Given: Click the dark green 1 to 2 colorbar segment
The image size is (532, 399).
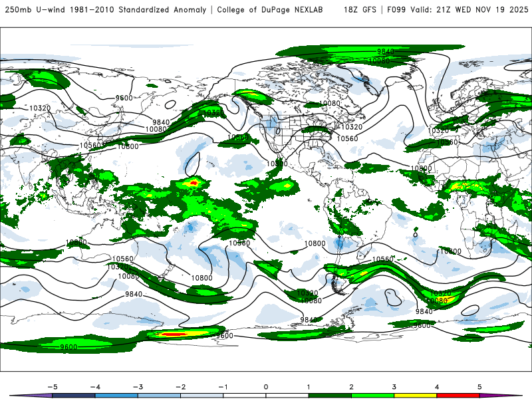Looking at the screenshot, I should [330, 396].
